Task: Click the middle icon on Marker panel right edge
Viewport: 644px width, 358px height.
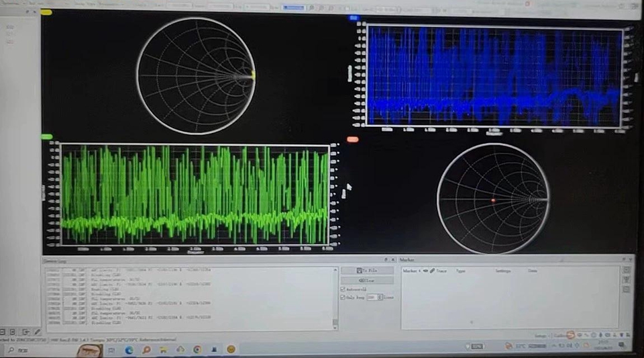Action: tap(626, 280)
